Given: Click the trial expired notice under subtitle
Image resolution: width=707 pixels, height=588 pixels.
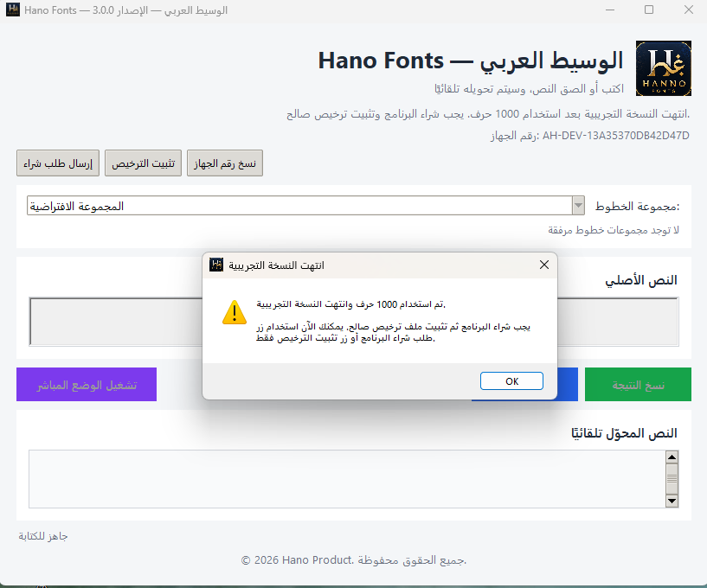Looking at the screenshot, I should pos(488,114).
